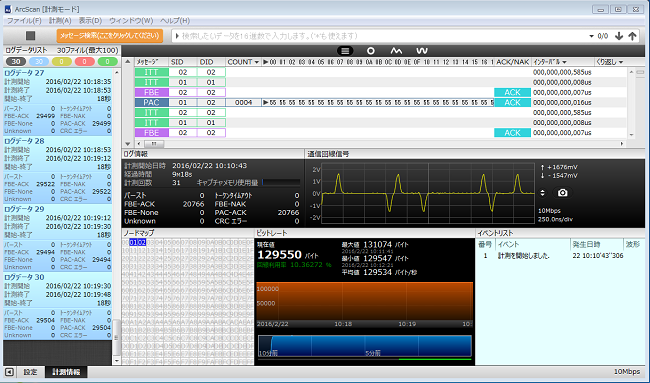
Task: Jump to previous search result up arrow
Action: (632, 36)
